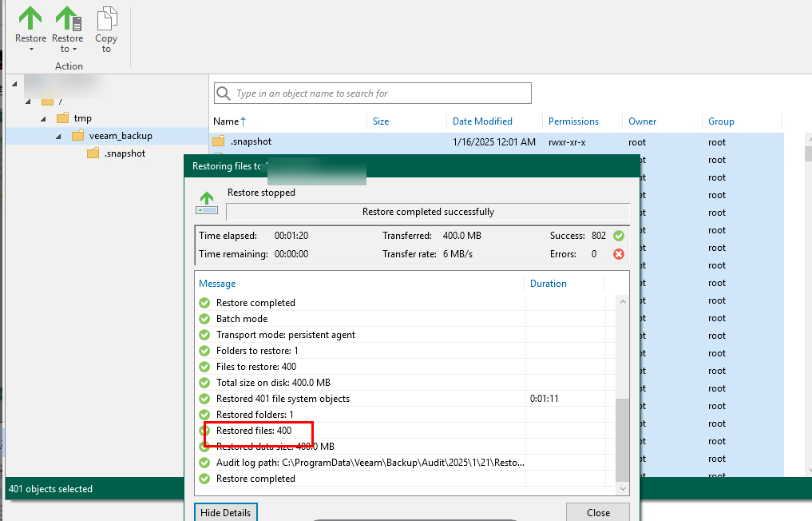Screen dimensions: 812x521
Task: Click the restore progress bar
Action: [x=428, y=212]
